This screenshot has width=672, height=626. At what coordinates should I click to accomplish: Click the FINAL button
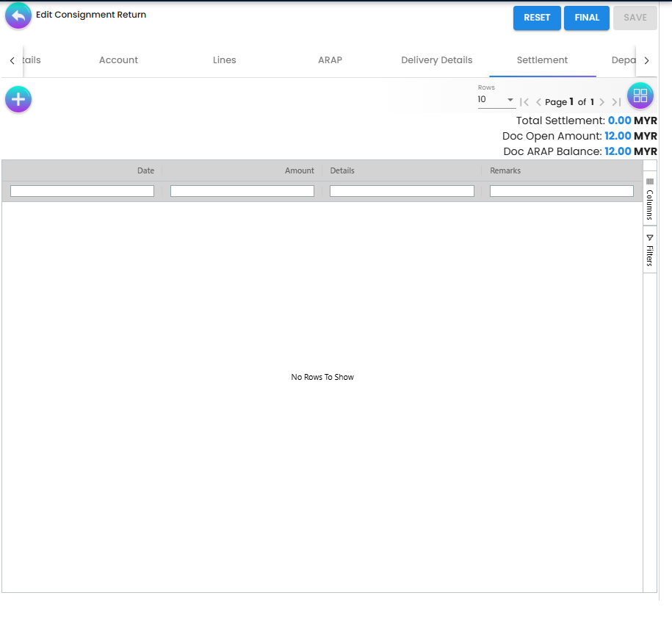coord(586,18)
